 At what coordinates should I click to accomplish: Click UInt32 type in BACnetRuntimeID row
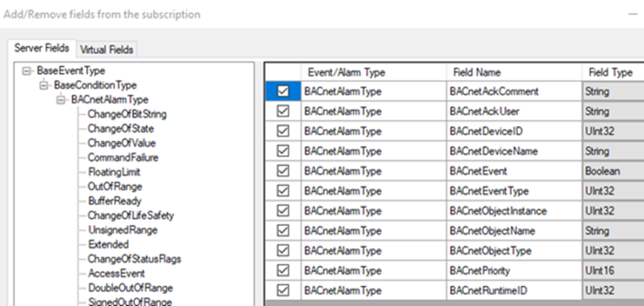pos(613,291)
